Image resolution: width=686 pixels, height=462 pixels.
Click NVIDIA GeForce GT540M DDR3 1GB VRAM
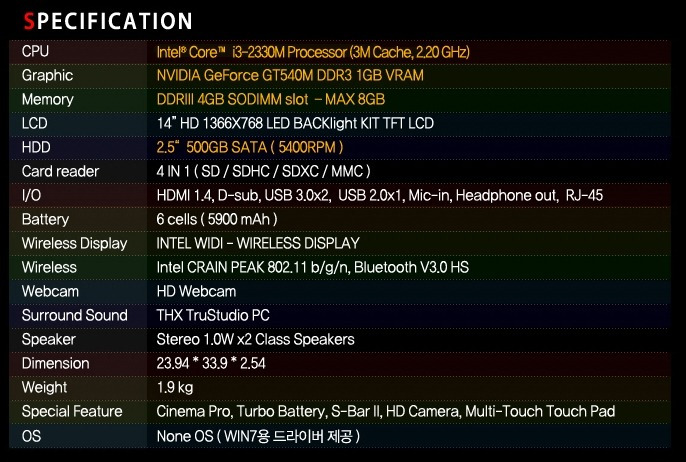pyautogui.click(x=290, y=75)
